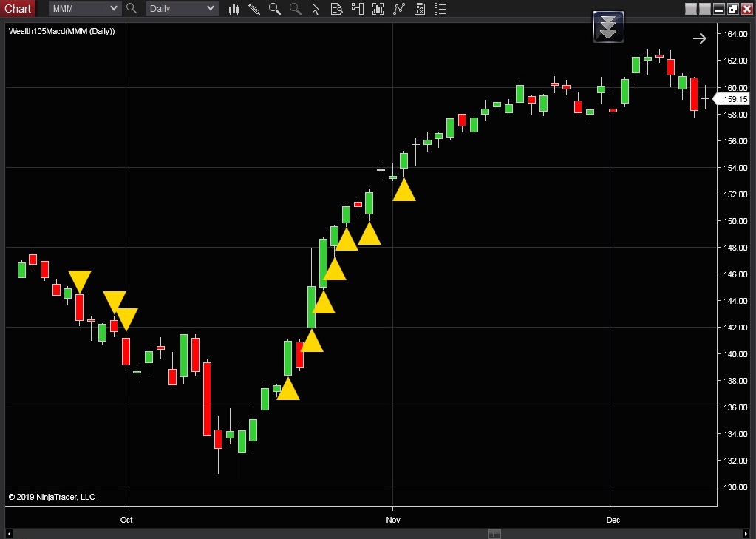The height and width of the screenshot is (539, 756).
Task: Open the bar type candlestick icon
Action: coord(234,9)
